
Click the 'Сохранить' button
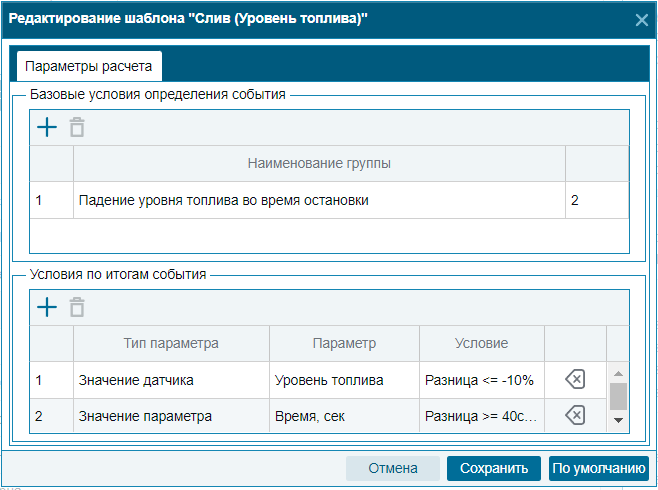coord(494,468)
